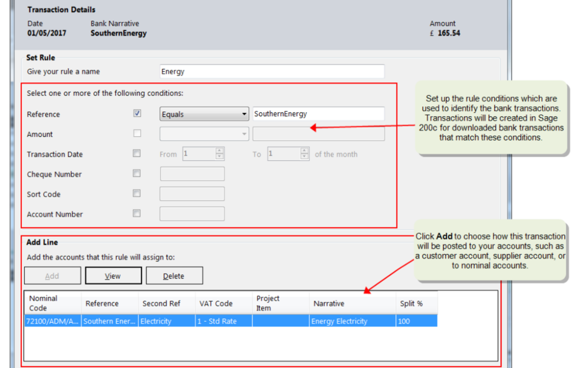
Task: Click the Cheque Number text field
Action: [x=192, y=174]
